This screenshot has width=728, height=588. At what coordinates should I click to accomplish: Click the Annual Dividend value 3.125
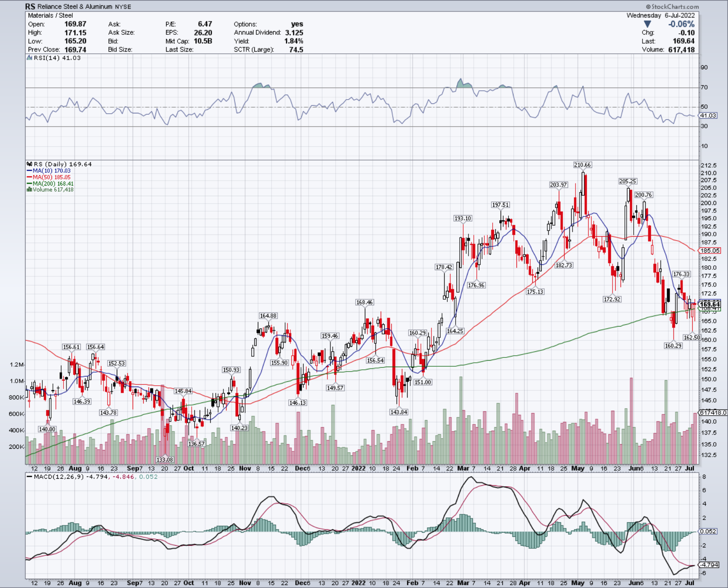(294, 33)
